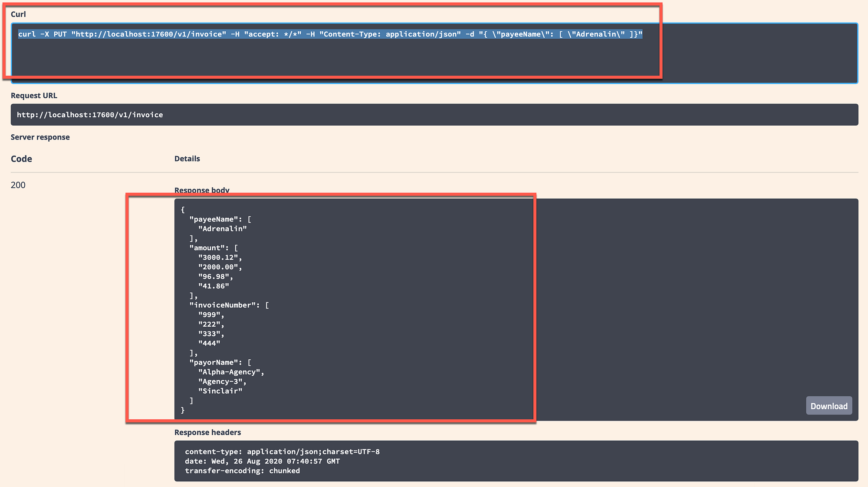Select the payeeName value Adrenalin
Screen dimensions: 868x487
(222, 229)
